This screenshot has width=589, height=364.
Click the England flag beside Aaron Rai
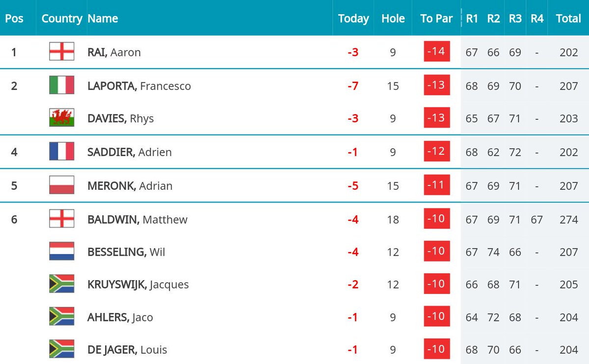click(62, 52)
